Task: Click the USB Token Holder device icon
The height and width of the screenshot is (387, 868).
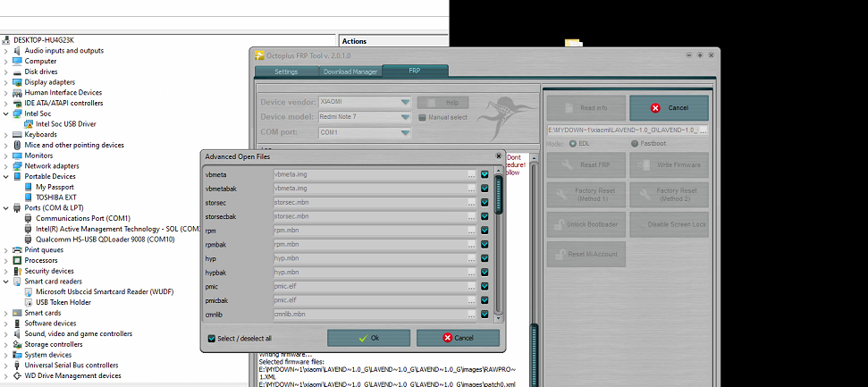Action: pos(29,302)
